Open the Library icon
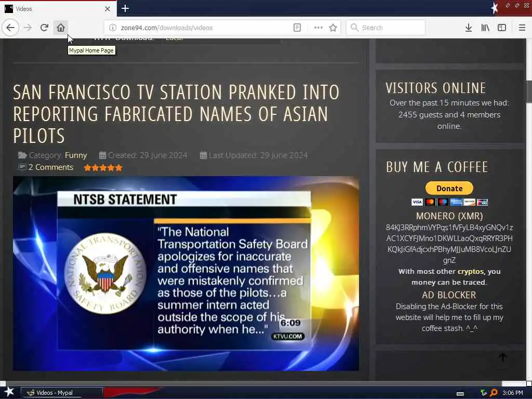This screenshot has width=532, height=399. (x=485, y=28)
